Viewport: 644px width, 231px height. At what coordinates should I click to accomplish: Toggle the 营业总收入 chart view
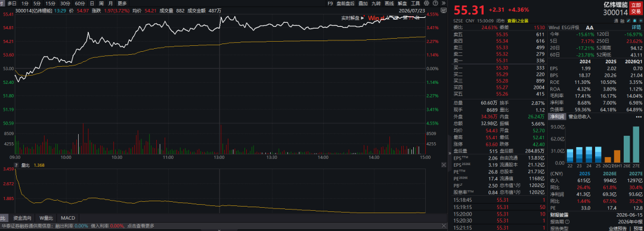pyautogui.click(x=580, y=117)
